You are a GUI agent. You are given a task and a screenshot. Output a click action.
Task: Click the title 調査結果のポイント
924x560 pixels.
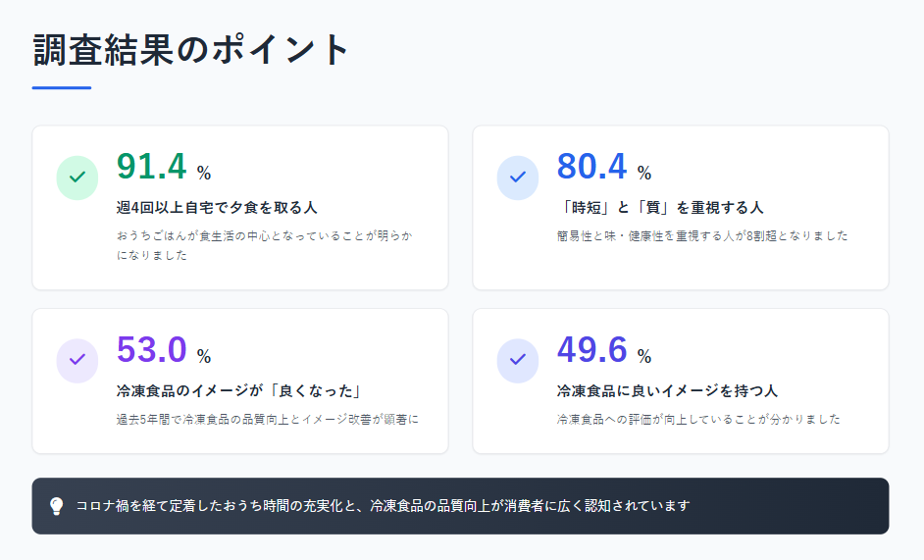coord(191,49)
